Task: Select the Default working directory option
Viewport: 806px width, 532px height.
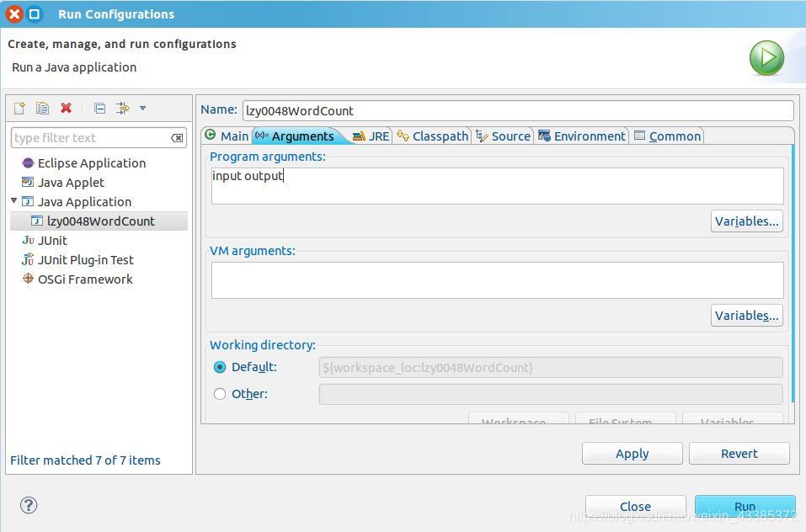Action: 220,367
